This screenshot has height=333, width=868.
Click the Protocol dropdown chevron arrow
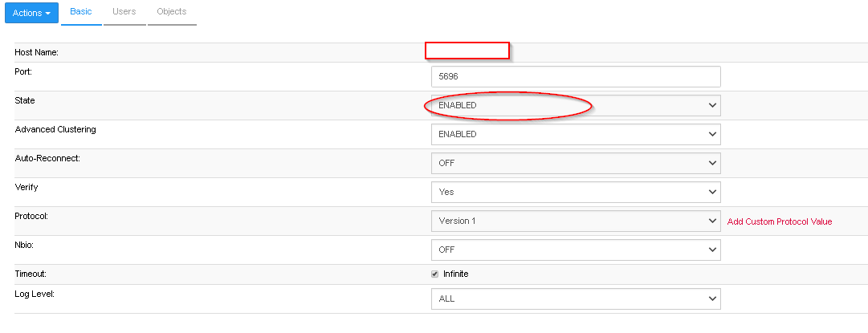click(711, 221)
